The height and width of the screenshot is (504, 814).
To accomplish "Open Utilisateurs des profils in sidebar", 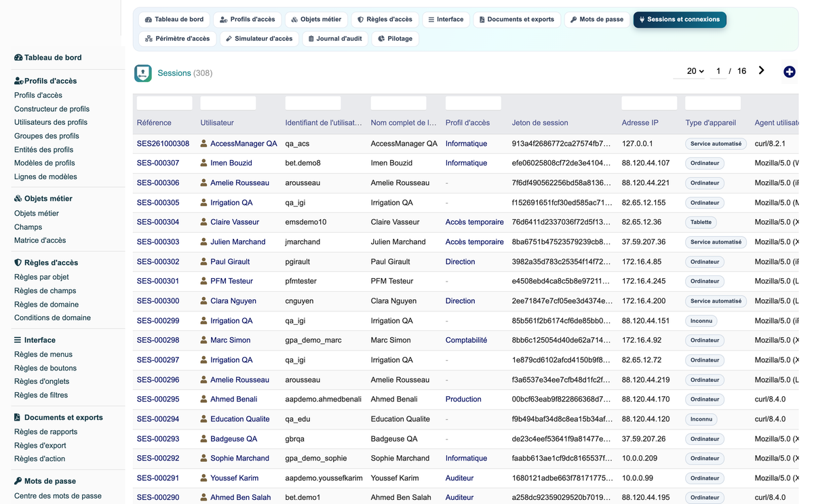I will (51, 122).
